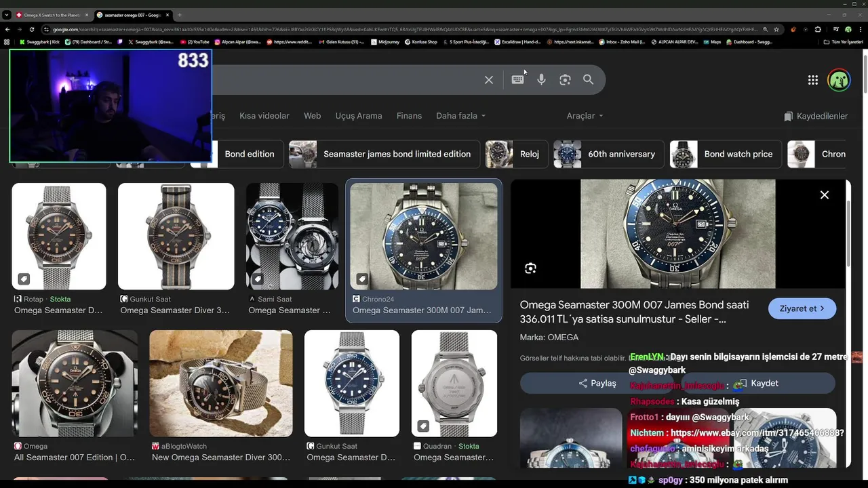Select the 60th anniversary chip
Screen dimensions: 868x488
608,154
